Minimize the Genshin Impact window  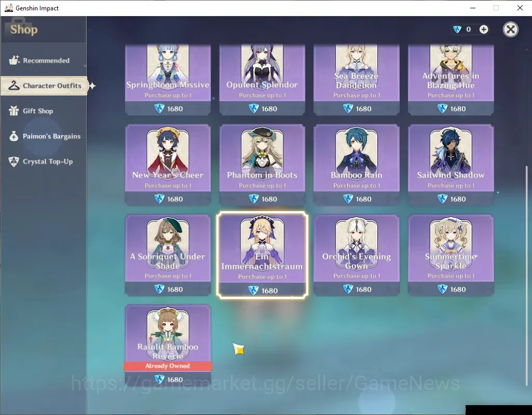(x=473, y=8)
